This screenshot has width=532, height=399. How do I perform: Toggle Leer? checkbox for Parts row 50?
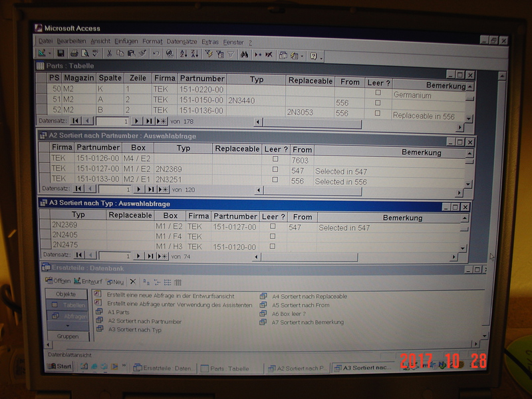(x=378, y=93)
